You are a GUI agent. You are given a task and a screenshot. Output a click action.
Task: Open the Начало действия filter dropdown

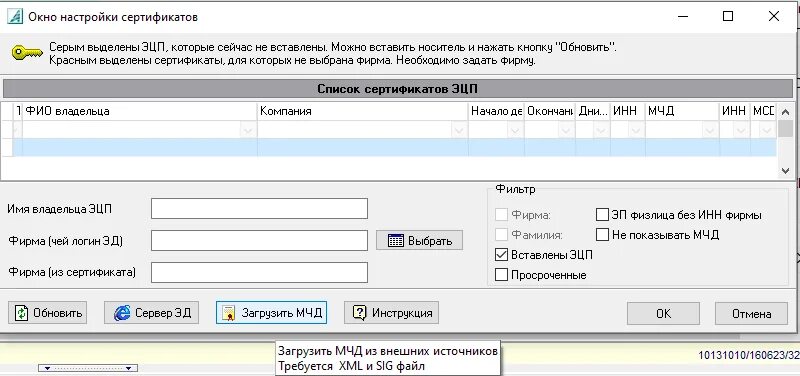click(x=515, y=131)
